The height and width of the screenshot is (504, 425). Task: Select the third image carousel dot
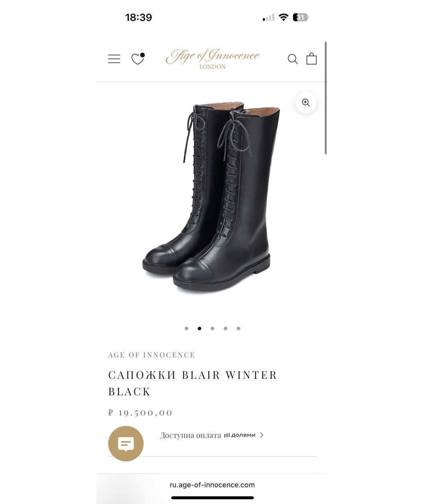tap(213, 328)
